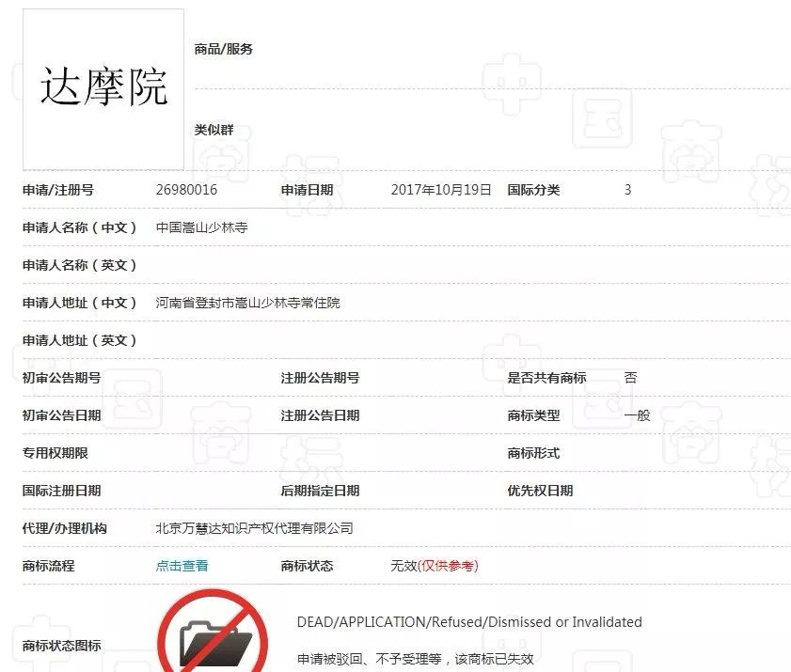The width and height of the screenshot is (791, 672).
Task: Click international class value 3
Action: (627, 190)
